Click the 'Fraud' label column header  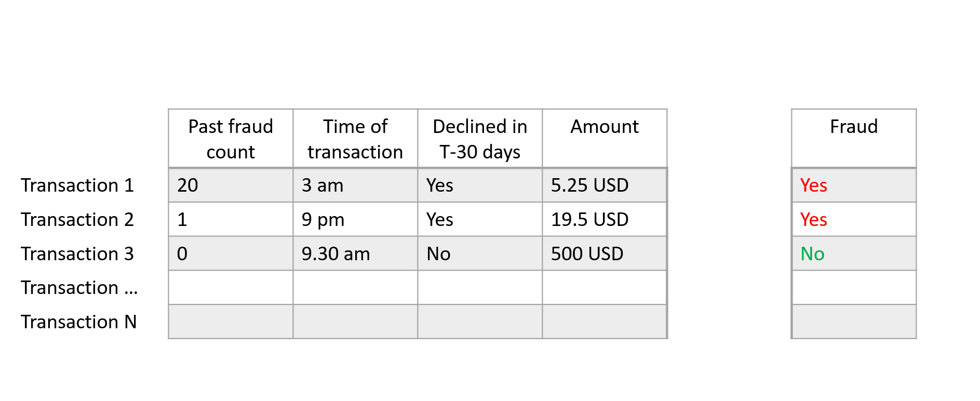click(854, 139)
